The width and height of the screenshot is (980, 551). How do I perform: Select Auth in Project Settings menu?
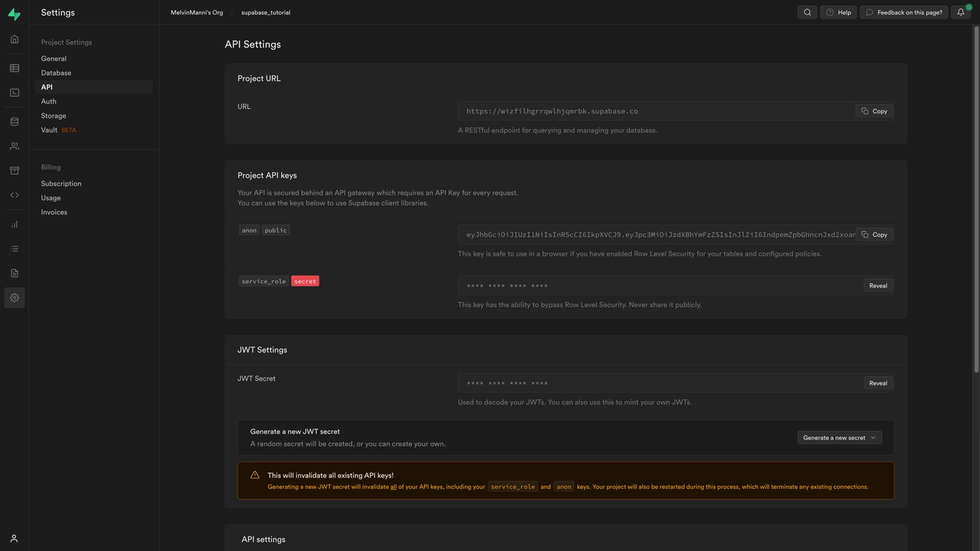(x=48, y=102)
